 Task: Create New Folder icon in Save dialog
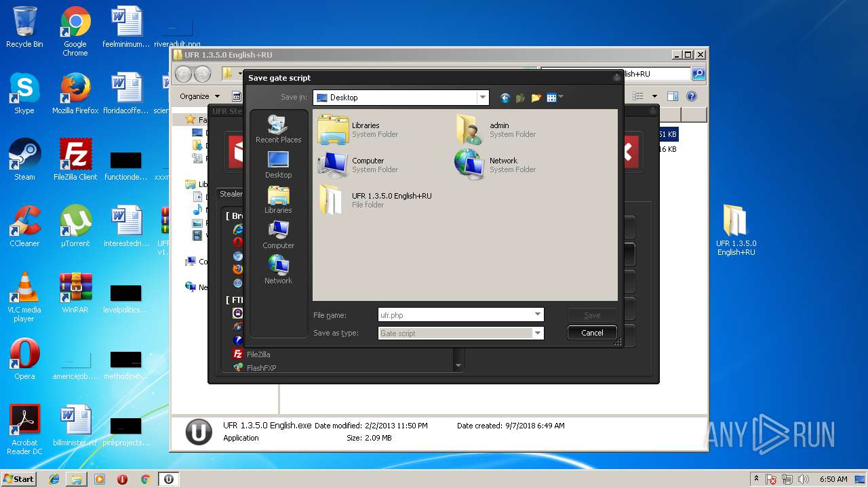click(x=536, y=98)
